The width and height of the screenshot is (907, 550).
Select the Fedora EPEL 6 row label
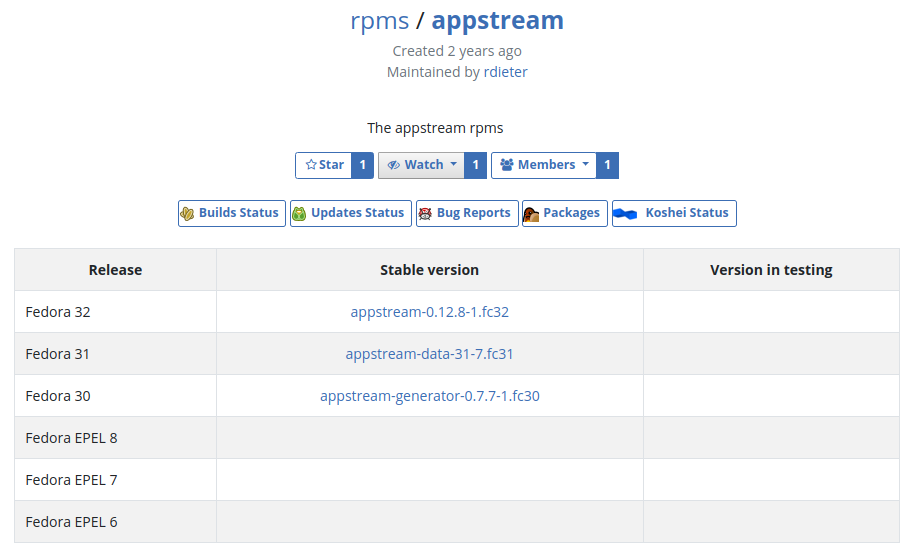coord(71,522)
